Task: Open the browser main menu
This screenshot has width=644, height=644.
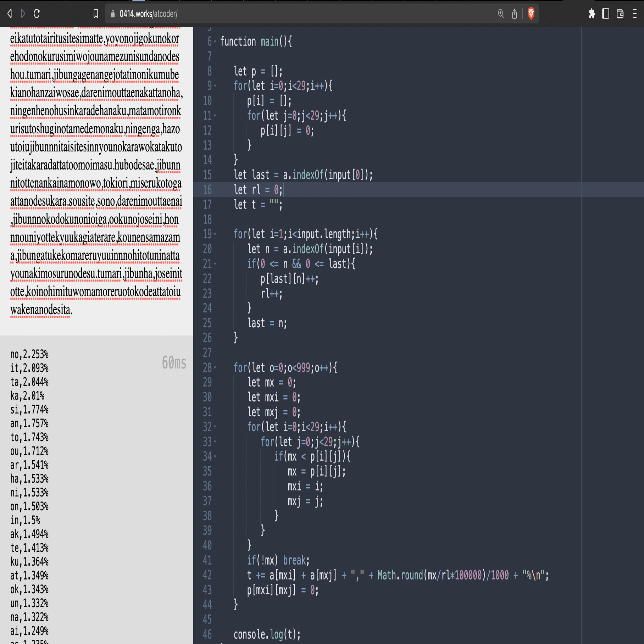Action: click(x=634, y=13)
